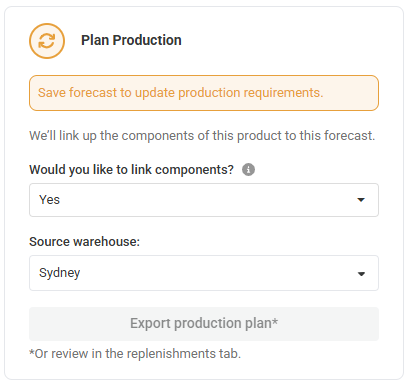Click the Export production plan button
410x387 pixels.
tap(204, 324)
